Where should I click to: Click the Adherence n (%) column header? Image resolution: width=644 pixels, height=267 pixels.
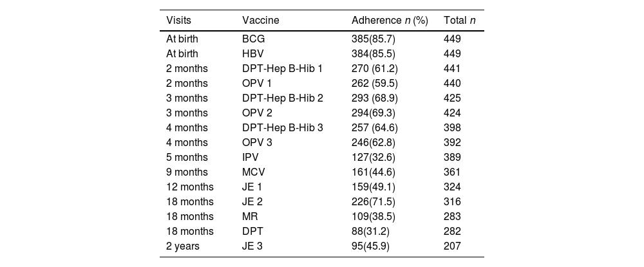pos(390,21)
